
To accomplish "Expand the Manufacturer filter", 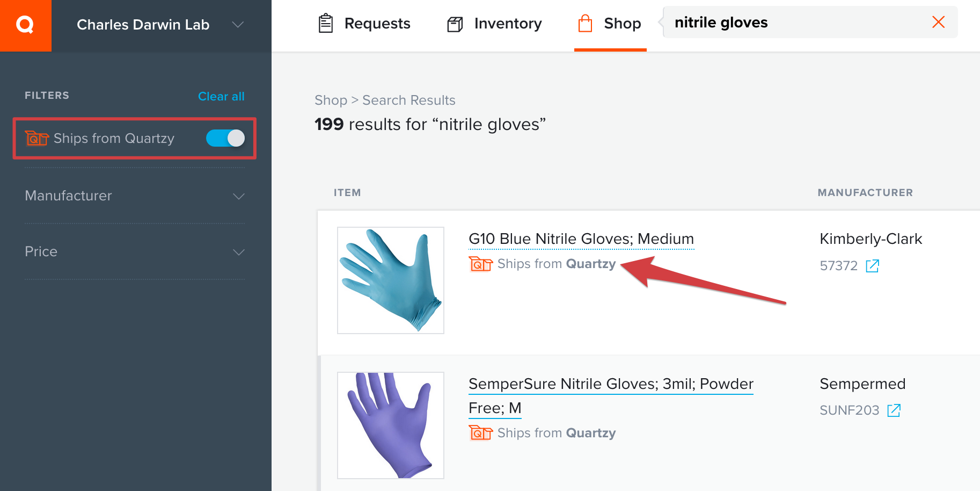I will [x=135, y=196].
